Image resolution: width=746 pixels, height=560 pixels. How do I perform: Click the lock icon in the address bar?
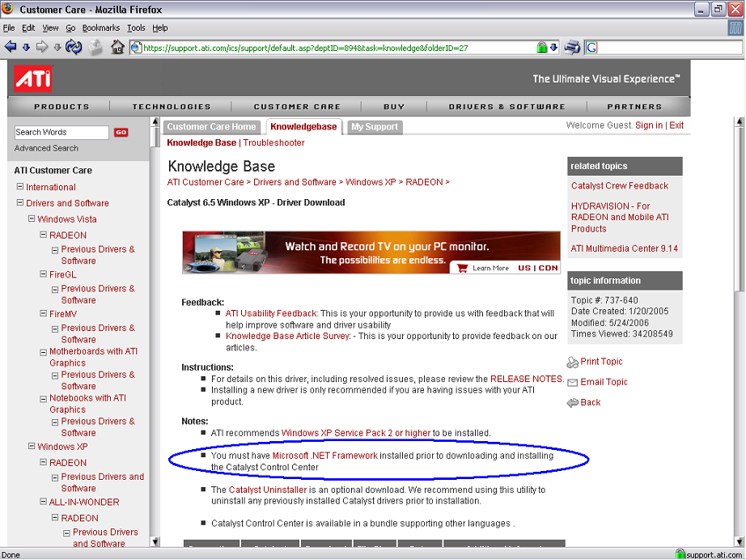[x=541, y=47]
